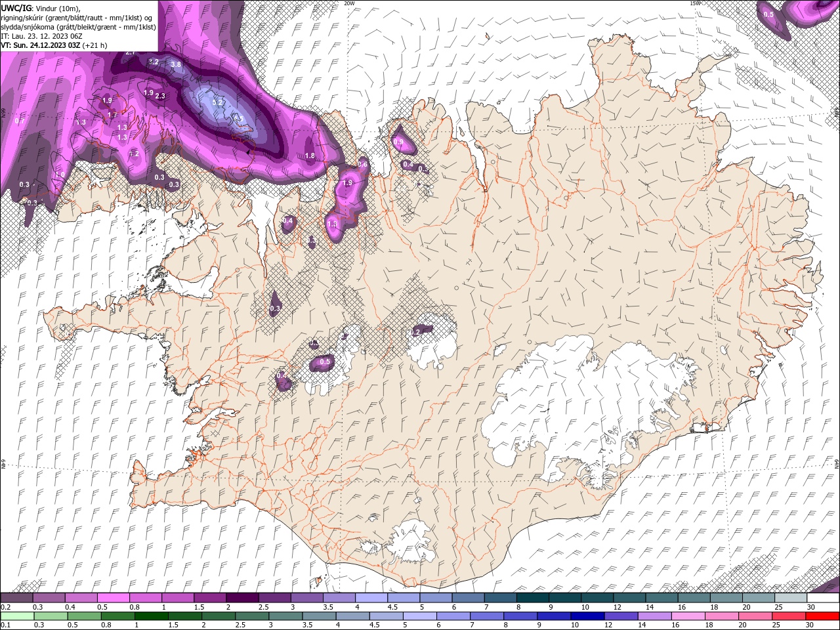The image size is (840, 630).
Task: Click the 0.2 label in top legend row
Action: pyautogui.click(x=7, y=607)
